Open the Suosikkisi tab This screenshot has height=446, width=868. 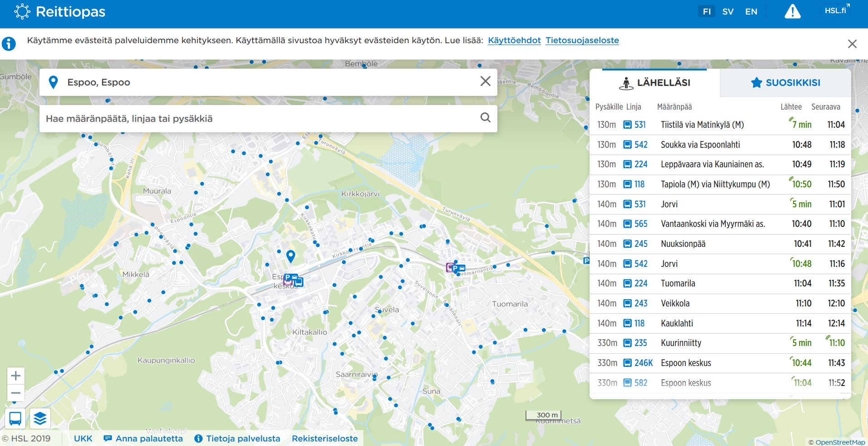pyautogui.click(x=785, y=83)
